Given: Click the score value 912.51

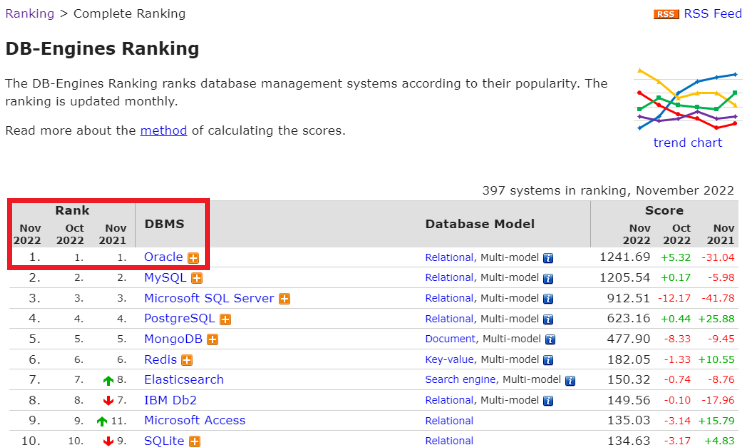Looking at the screenshot, I should coord(628,298).
